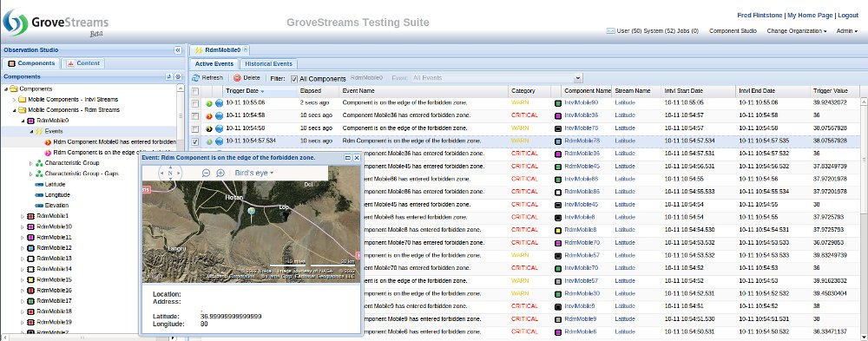Select the Latitude stream in tree
The height and width of the screenshot is (341, 868).
[55, 184]
